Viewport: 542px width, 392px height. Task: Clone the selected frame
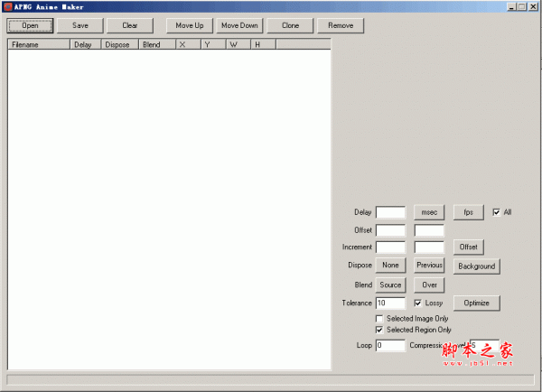(x=290, y=25)
